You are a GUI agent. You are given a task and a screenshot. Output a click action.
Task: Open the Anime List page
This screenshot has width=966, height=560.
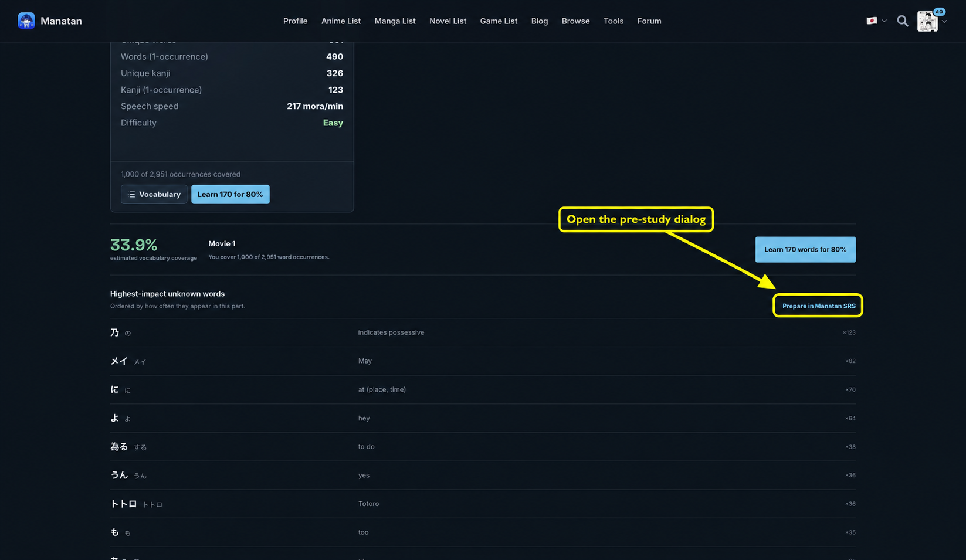(341, 21)
